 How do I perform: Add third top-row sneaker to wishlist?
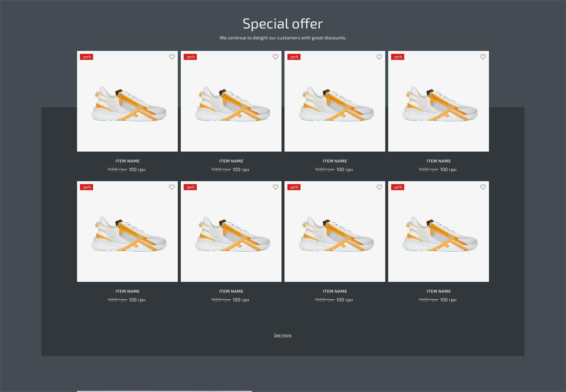[x=379, y=57]
